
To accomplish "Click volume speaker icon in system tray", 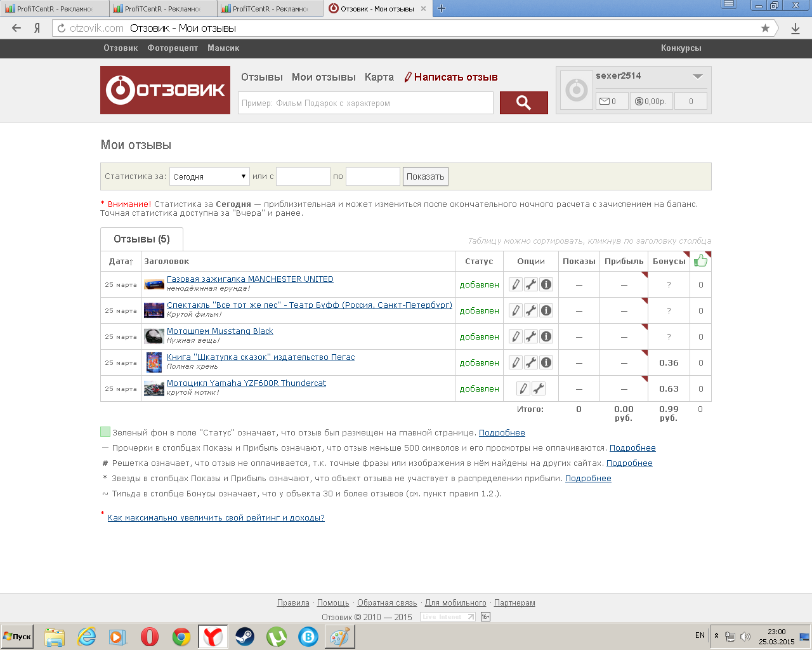I will tap(745, 636).
